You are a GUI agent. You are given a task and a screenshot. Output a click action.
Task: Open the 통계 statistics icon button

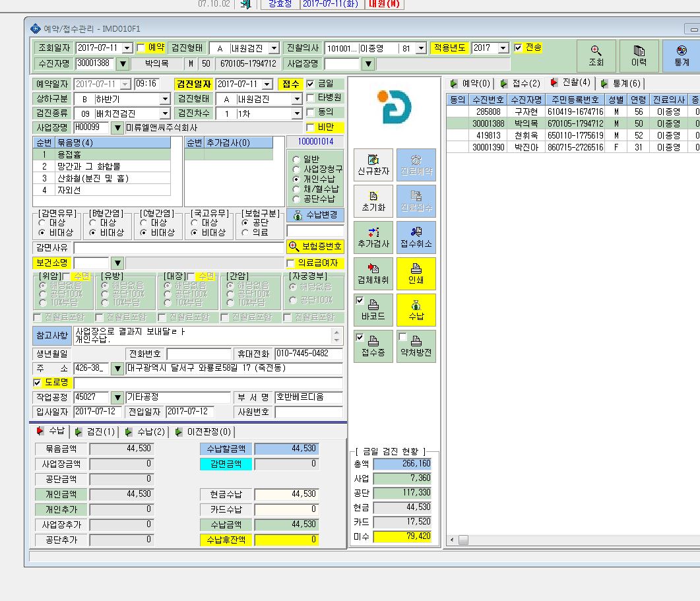pyautogui.click(x=682, y=56)
